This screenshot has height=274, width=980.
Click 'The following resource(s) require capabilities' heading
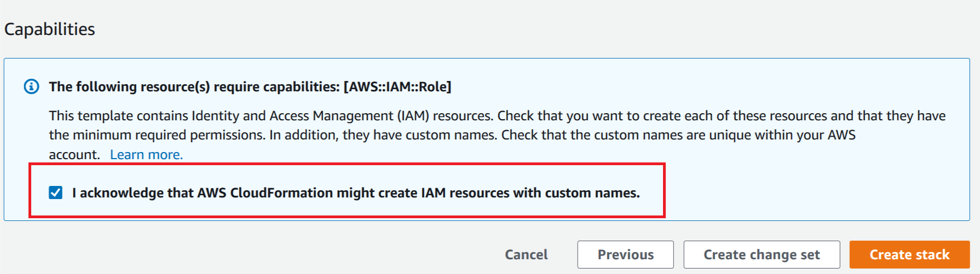[x=194, y=87]
